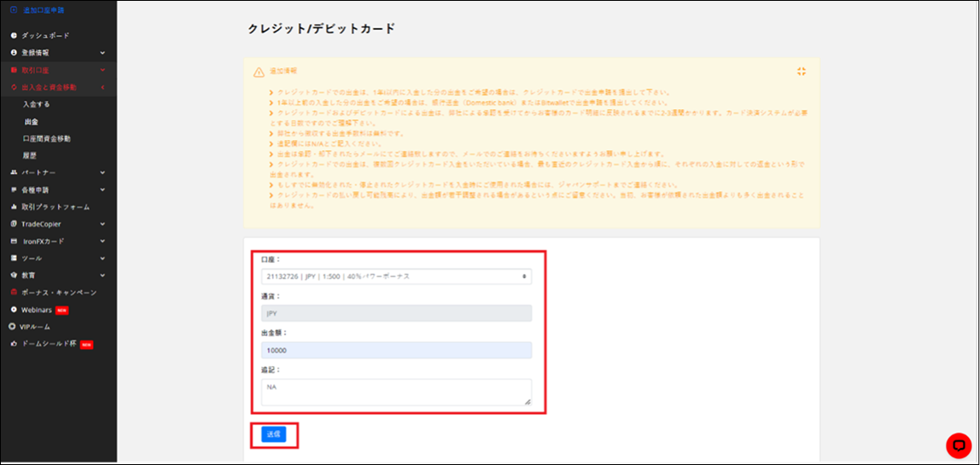Expand the TradeCopier menu chevron
The height and width of the screenshot is (465, 980).
point(102,224)
